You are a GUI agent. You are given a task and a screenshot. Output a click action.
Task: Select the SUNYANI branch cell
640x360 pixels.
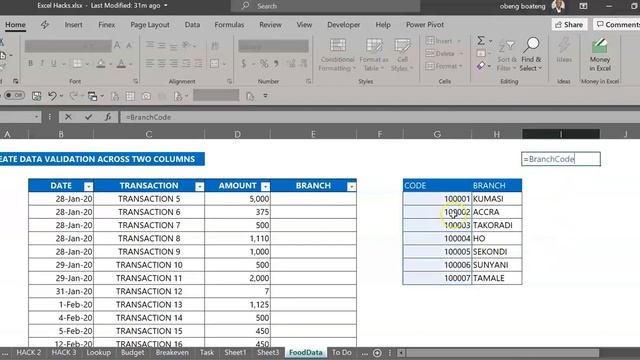click(497, 265)
